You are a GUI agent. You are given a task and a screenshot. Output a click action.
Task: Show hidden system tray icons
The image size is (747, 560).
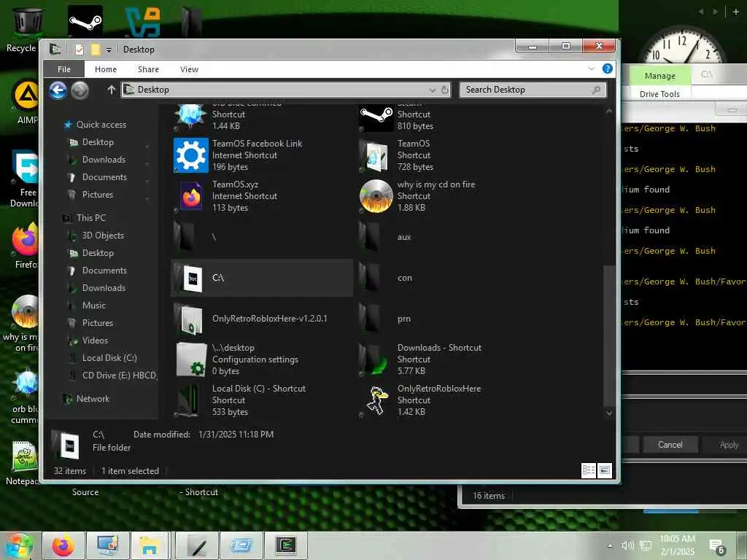click(x=610, y=545)
